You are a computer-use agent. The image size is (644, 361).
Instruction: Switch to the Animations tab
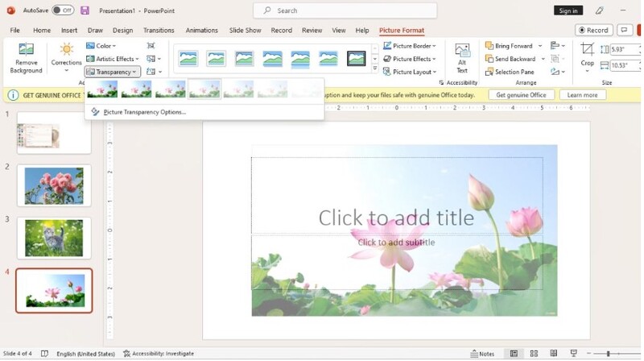(201, 31)
